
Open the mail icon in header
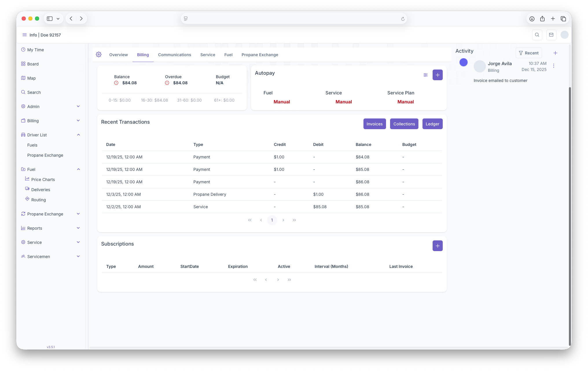551,35
